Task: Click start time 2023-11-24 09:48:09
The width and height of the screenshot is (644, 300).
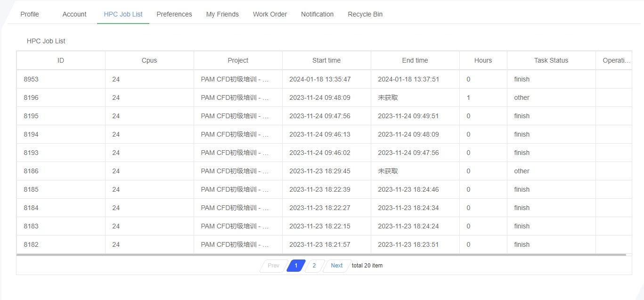Action: pyautogui.click(x=320, y=97)
